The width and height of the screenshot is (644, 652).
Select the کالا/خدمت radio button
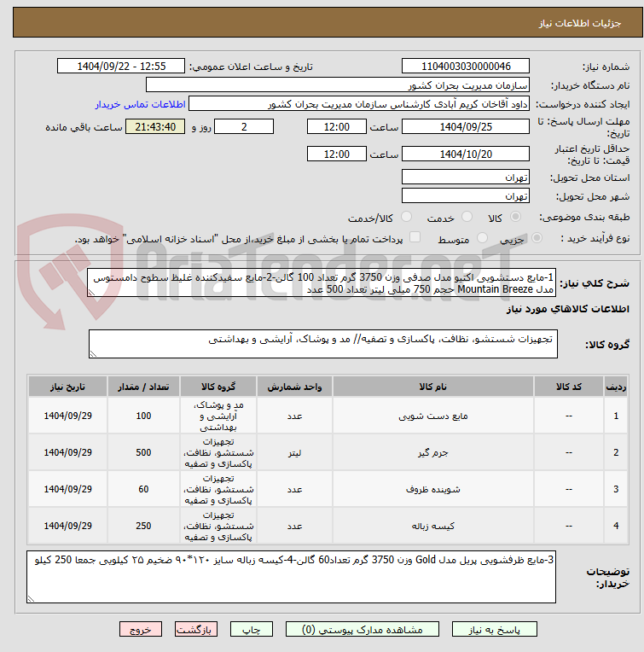pyautogui.click(x=406, y=217)
